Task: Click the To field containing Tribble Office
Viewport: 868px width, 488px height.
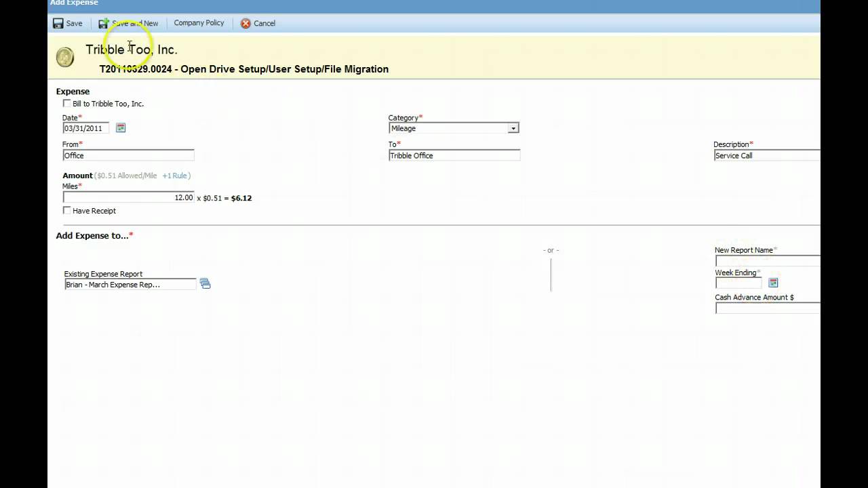Action: pos(454,155)
